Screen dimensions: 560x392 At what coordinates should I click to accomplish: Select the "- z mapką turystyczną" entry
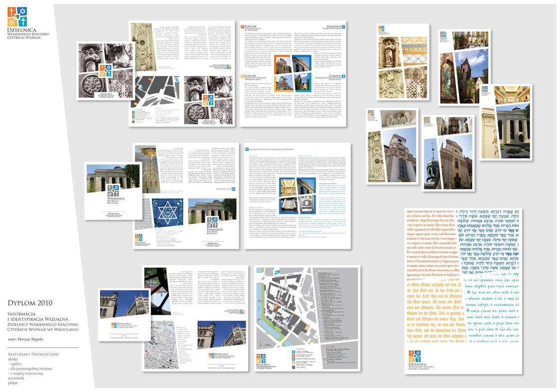click(25, 373)
